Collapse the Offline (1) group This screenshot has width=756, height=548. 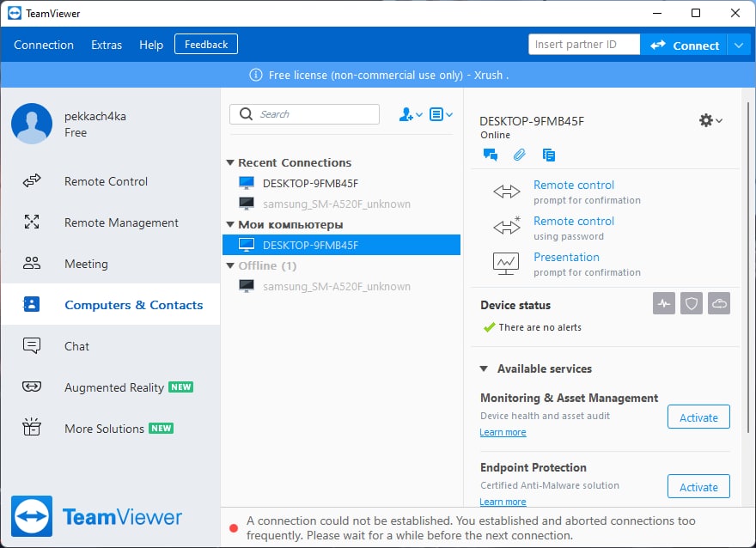[230, 265]
